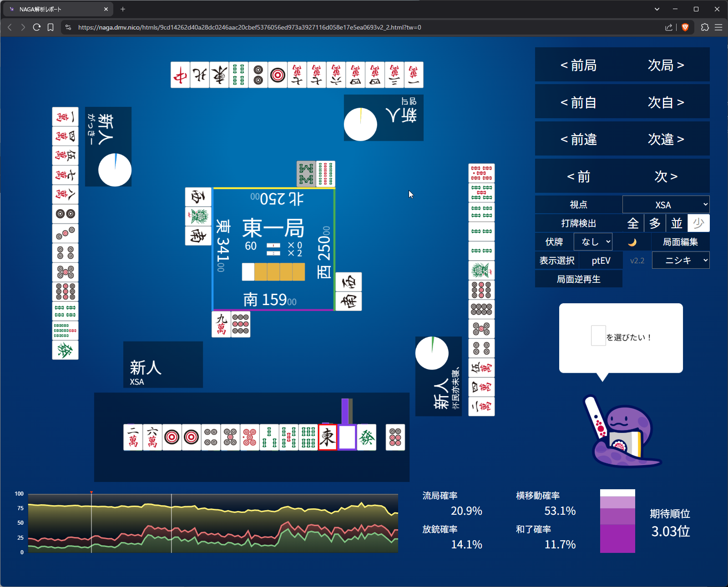Click the green dragon tile in hand

(x=367, y=437)
